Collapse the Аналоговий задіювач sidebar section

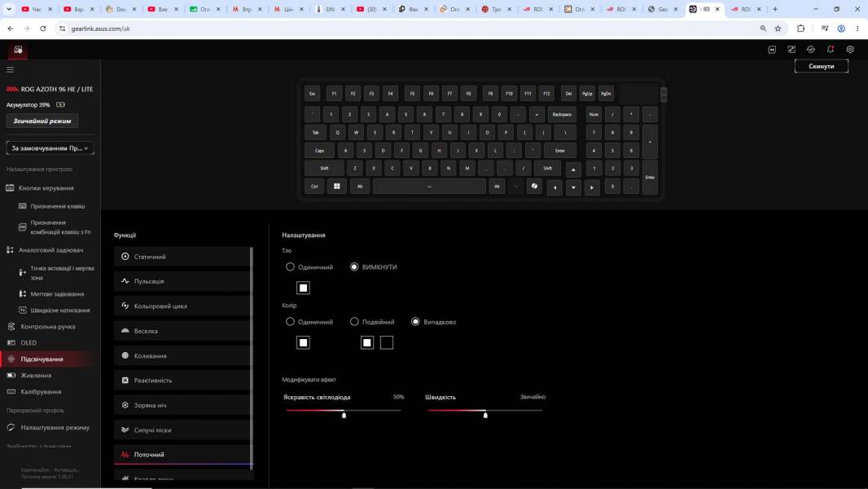click(x=50, y=249)
